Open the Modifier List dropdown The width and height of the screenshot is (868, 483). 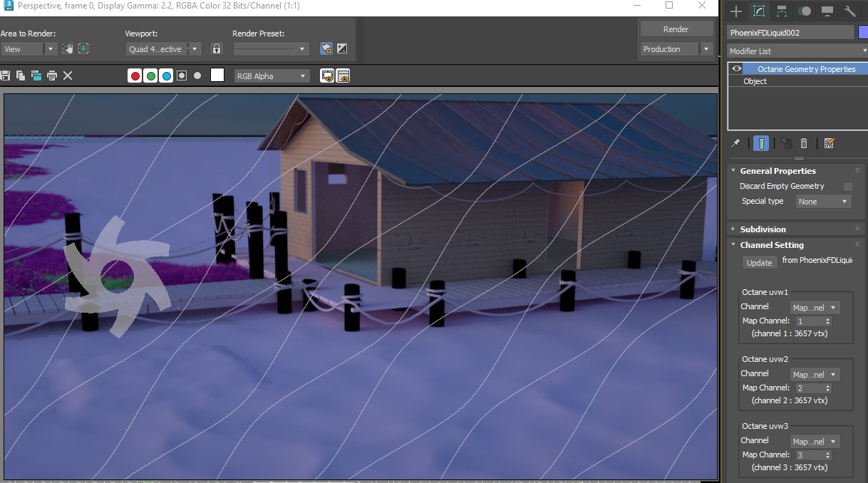[797, 51]
